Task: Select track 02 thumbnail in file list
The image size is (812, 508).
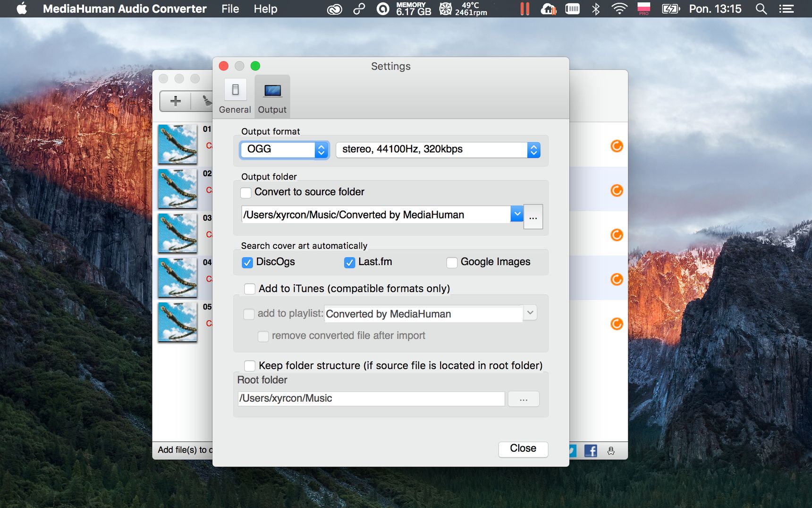Action: click(178, 189)
